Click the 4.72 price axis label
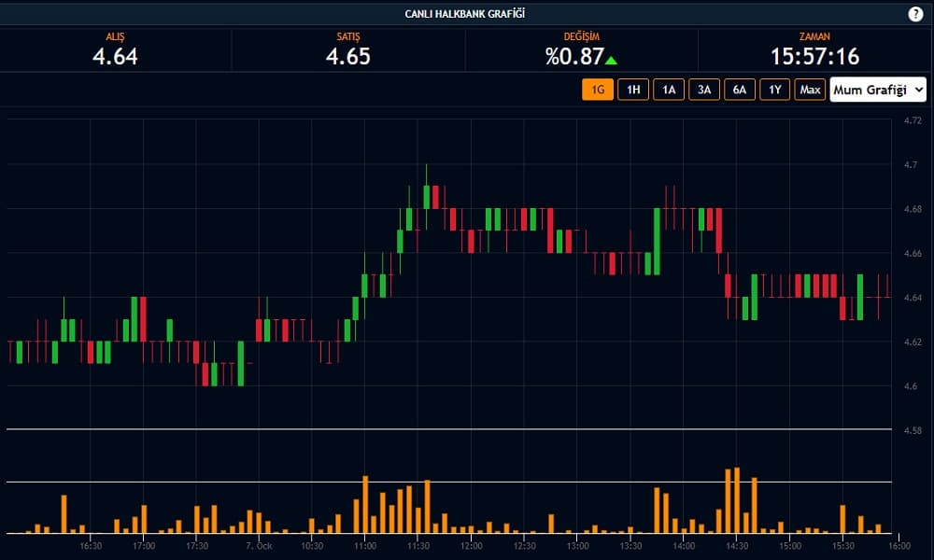 (913, 120)
